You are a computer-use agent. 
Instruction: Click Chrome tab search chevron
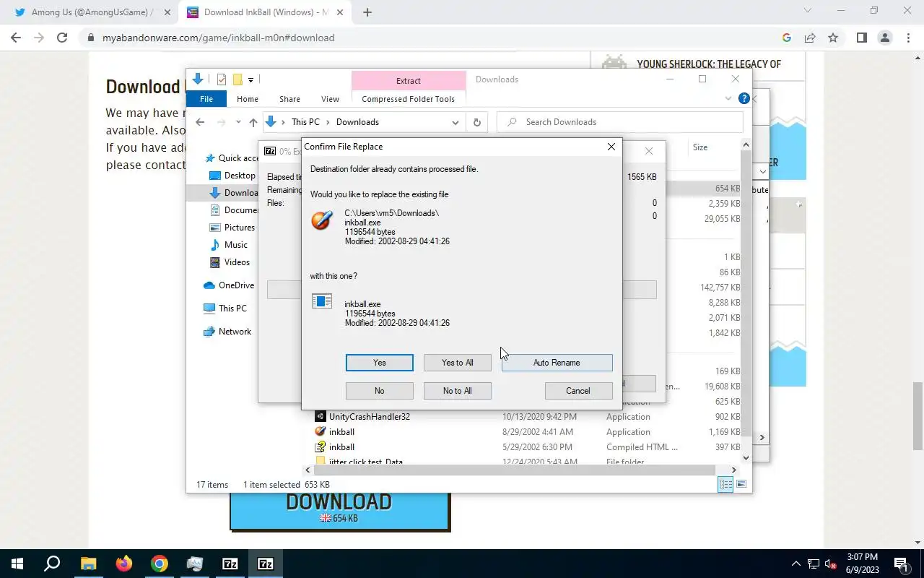(x=808, y=11)
